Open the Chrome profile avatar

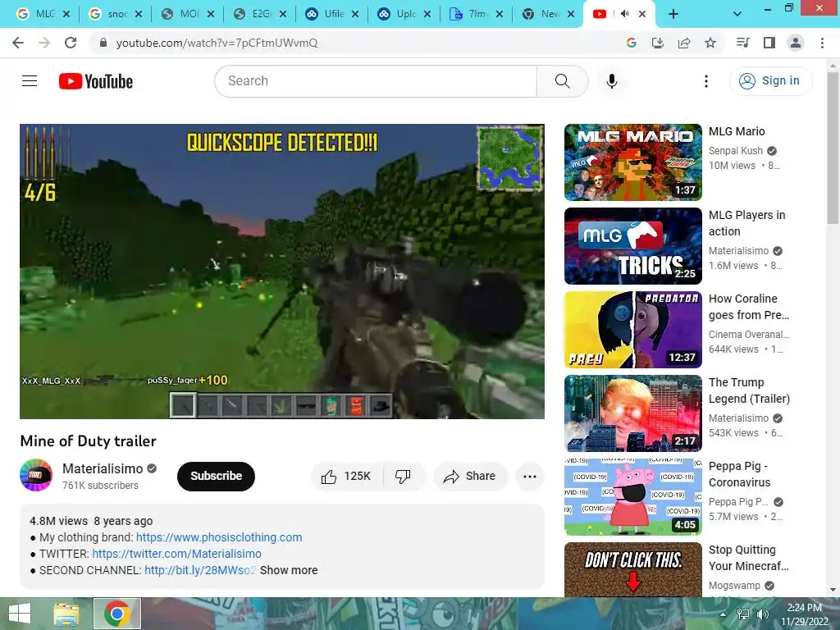[x=796, y=43]
